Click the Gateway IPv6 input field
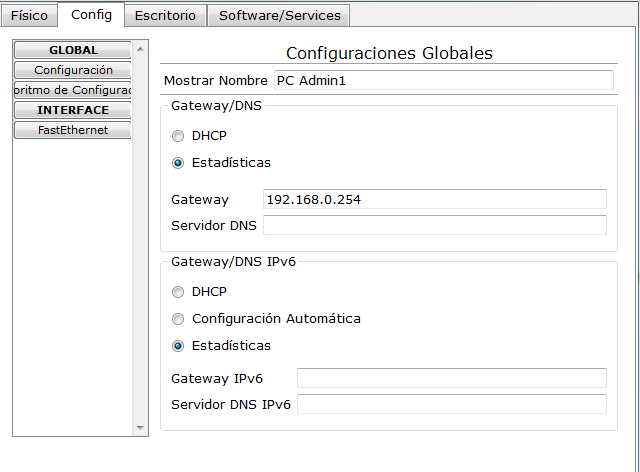 tap(451, 378)
